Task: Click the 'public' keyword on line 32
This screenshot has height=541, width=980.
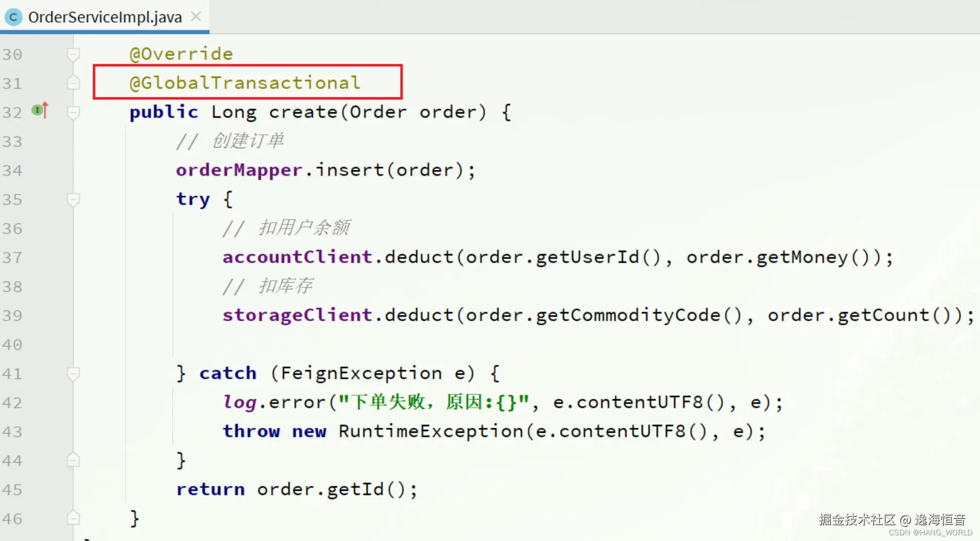Action: pyautogui.click(x=164, y=112)
